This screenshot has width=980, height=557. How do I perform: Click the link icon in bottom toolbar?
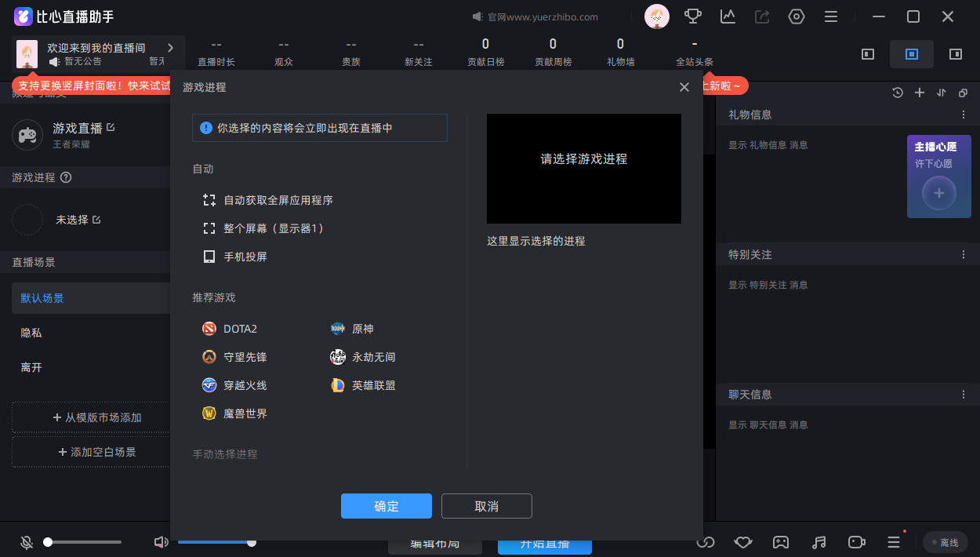pyautogui.click(x=706, y=542)
